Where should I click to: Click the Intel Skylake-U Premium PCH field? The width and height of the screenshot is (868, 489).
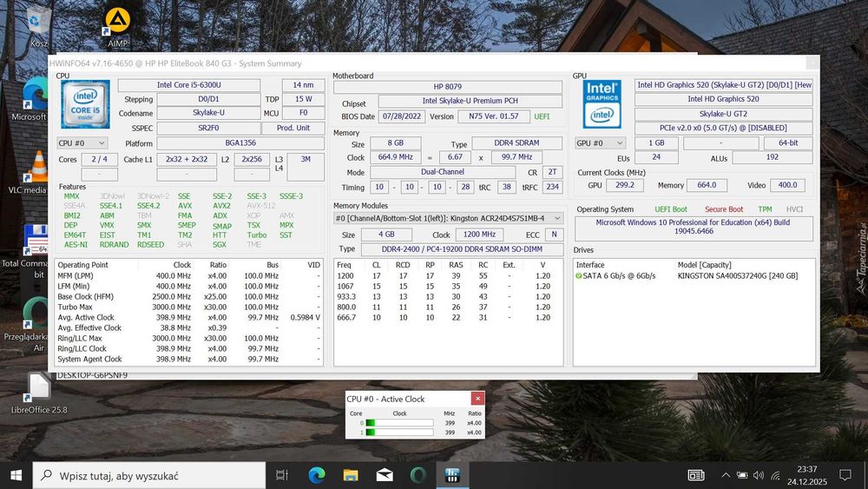click(470, 101)
